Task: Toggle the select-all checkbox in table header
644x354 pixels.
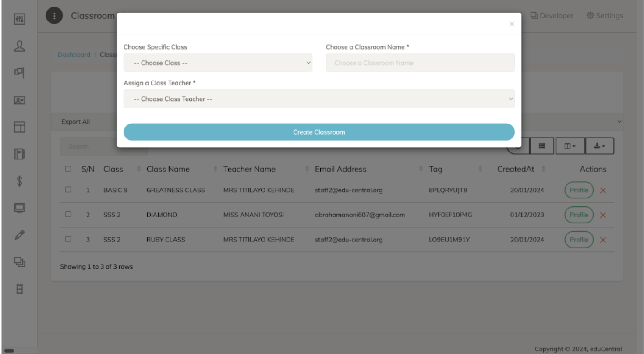Action: [68, 169]
